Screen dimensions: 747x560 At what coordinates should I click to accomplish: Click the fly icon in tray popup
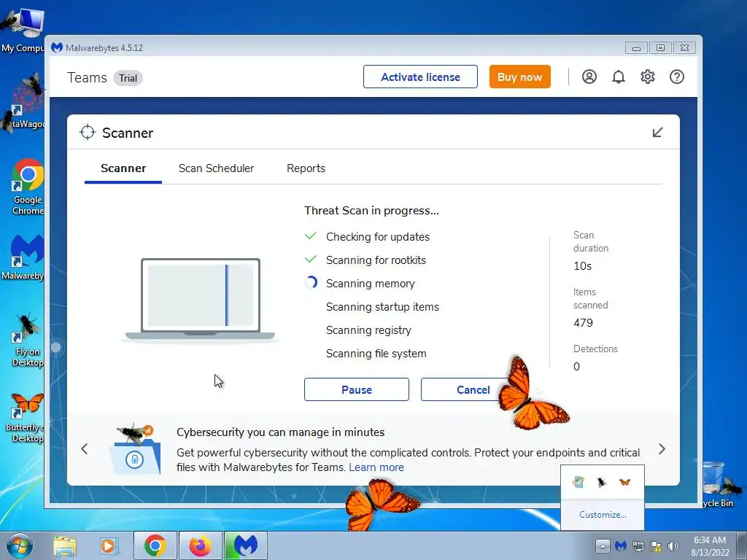click(602, 483)
